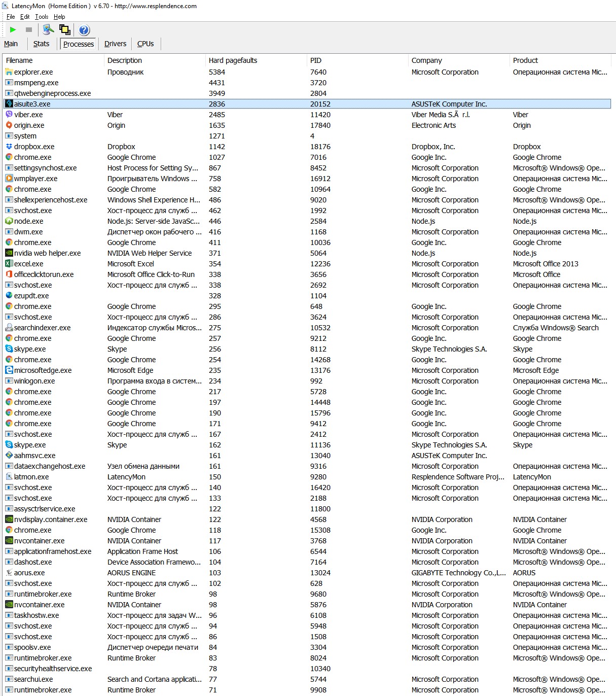Click the microsoftedge.exe icon

[9, 370]
